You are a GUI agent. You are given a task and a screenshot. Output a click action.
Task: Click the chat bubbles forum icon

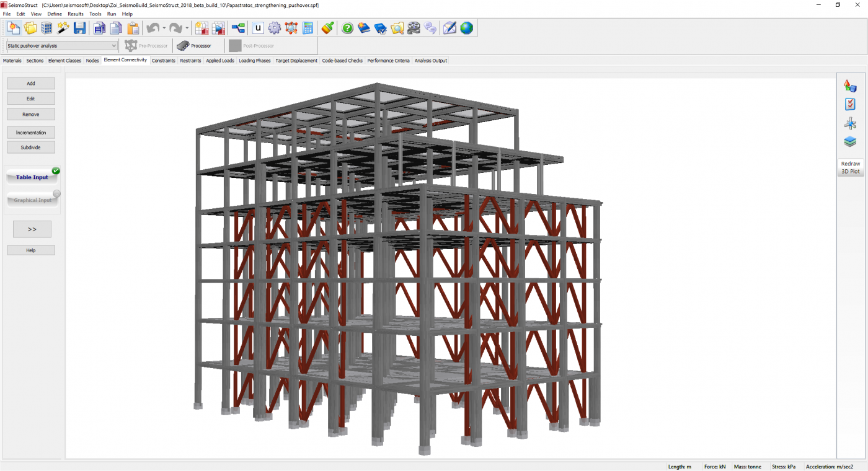(430, 28)
